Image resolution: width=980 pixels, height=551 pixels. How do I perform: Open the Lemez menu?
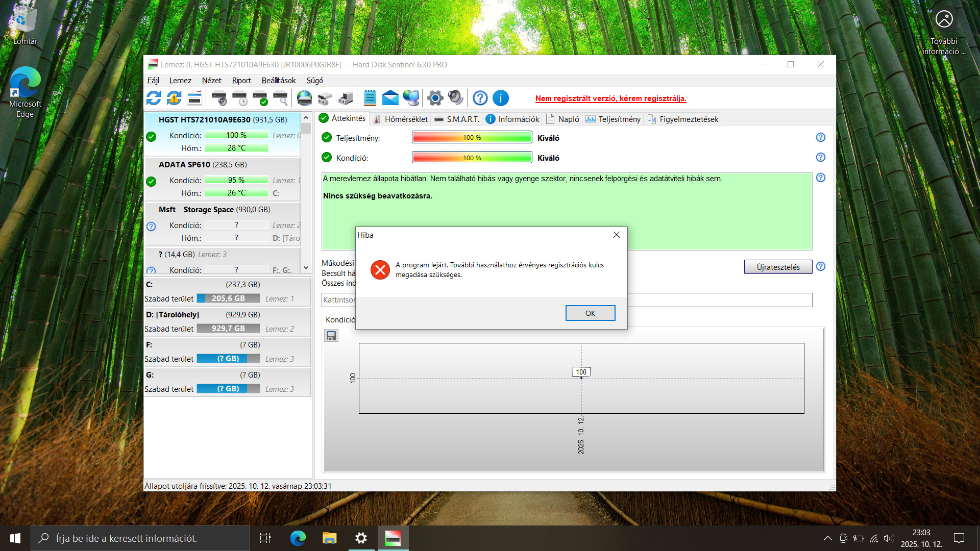click(x=180, y=81)
